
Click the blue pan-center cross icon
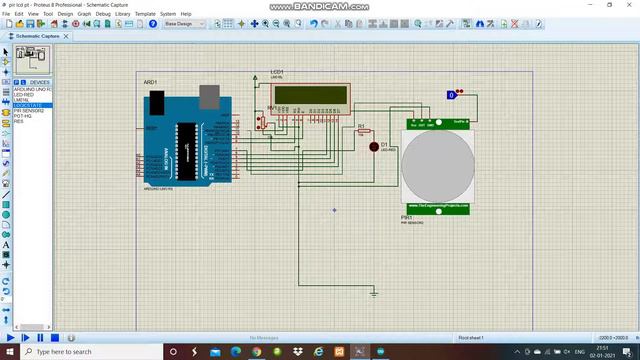point(254,24)
